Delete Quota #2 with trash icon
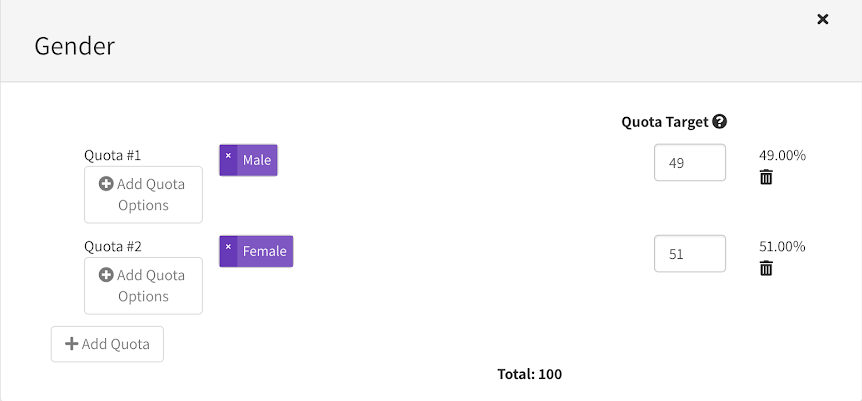Screen dimensions: 862x401 click(766, 268)
